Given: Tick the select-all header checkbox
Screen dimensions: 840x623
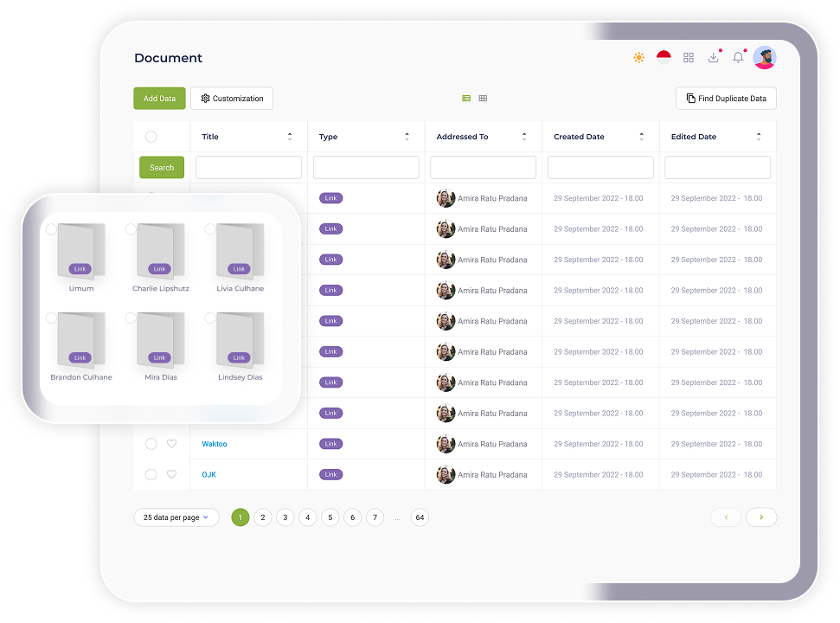Looking at the screenshot, I should 151,137.
